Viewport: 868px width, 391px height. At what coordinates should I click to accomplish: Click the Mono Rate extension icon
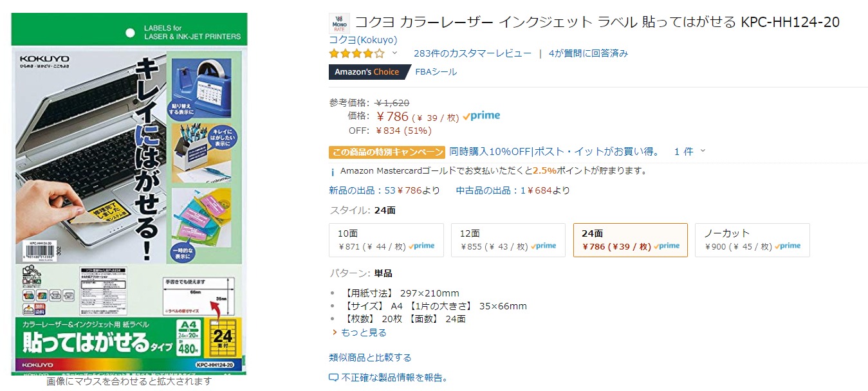coord(339,23)
